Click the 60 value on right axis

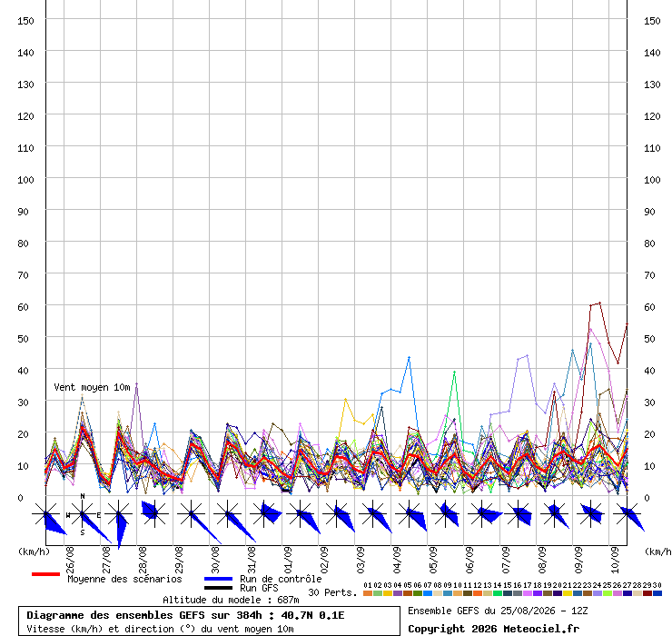[649, 307]
